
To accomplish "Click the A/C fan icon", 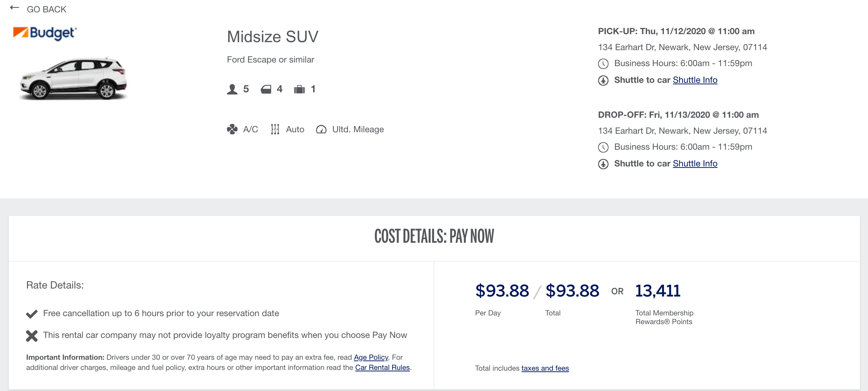I will click(232, 129).
